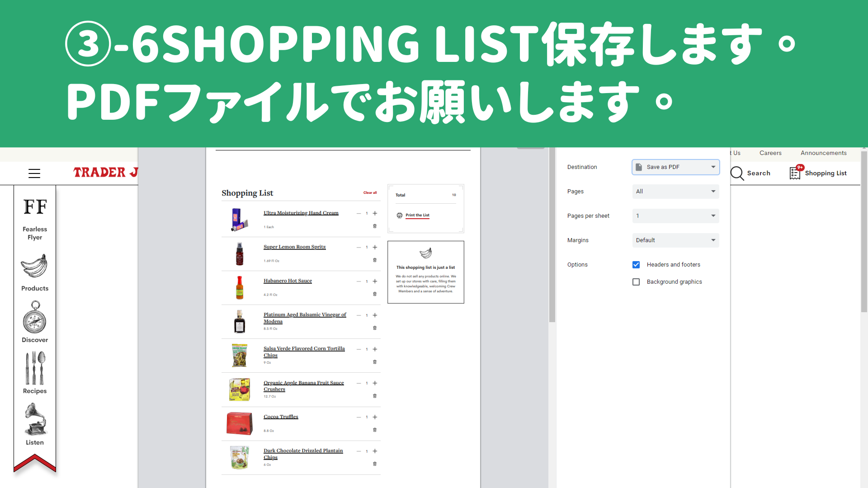Delete Platinum Aged Balsamic Vinegar trash icon
The width and height of the screenshot is (868, 488).
pyautogui.click(x=375, y=328)
